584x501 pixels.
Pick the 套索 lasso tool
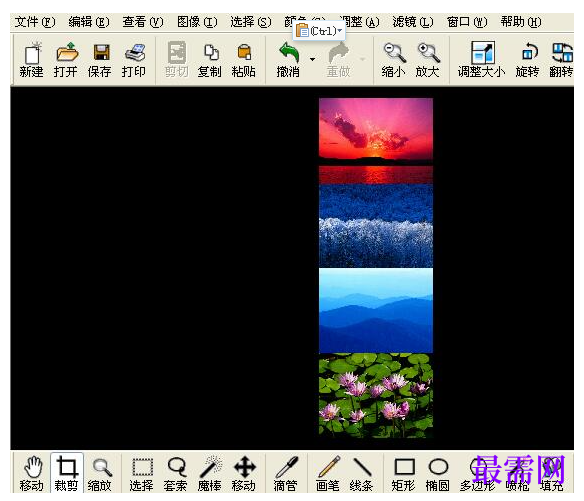176,473
